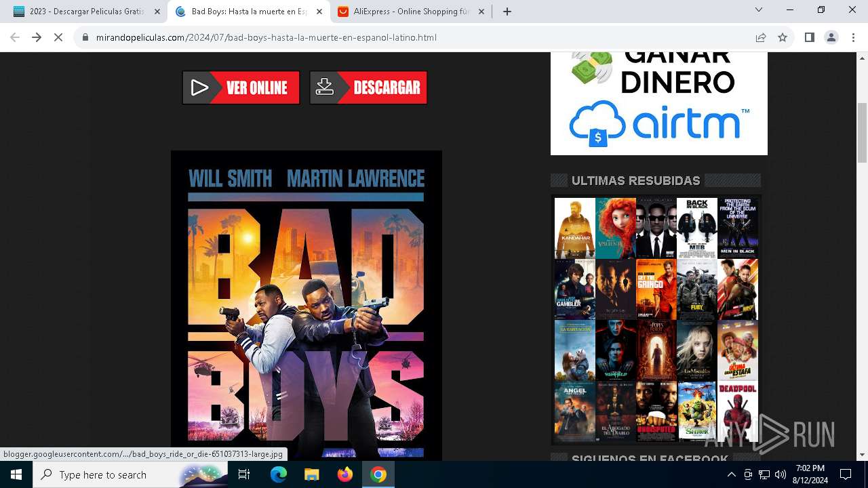This screenshot has height=488, width=868.
Task: Open Task View on the taskbar
Action: (x=244, y=474)
